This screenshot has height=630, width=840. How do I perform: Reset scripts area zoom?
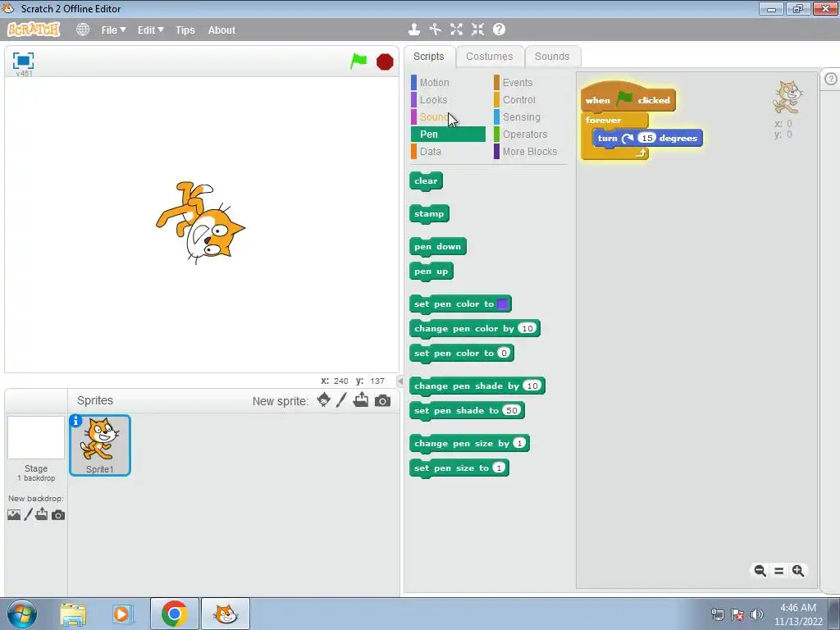pos(779,571)
